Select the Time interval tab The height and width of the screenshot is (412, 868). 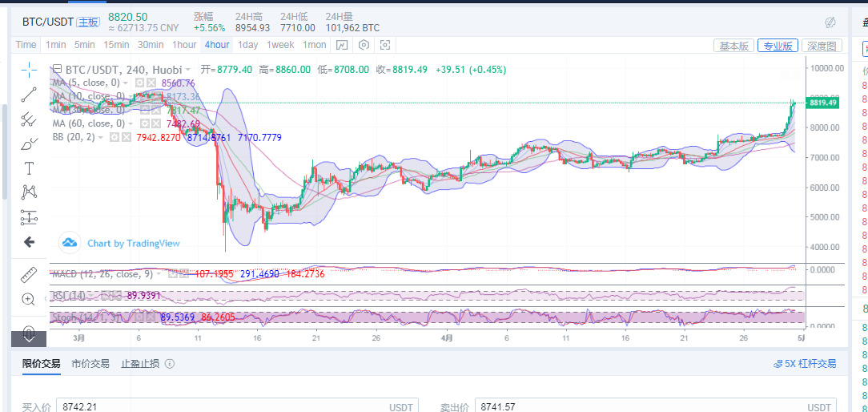coord(26,45)
